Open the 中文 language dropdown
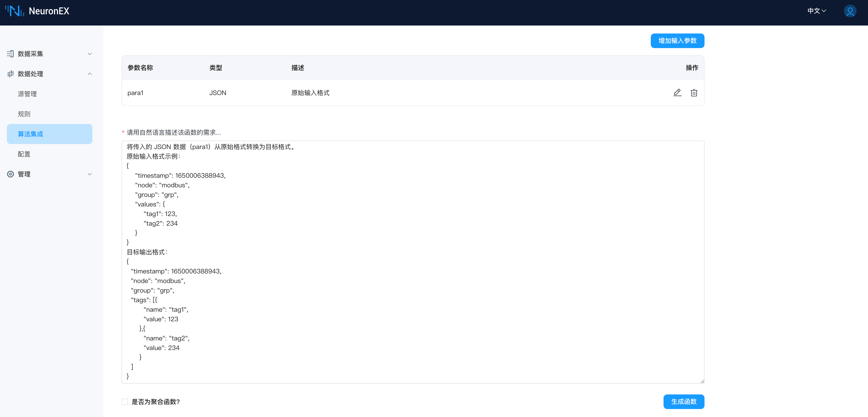The width and height of the screenshot is (868, 417). pos(817,11)
